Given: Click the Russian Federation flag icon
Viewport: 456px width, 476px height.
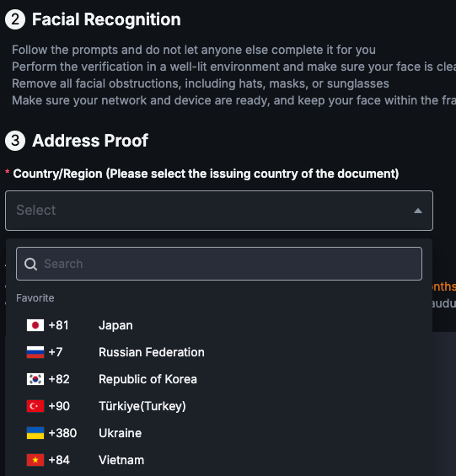Looking at the screenshot, I should click(x=35, y=352).
